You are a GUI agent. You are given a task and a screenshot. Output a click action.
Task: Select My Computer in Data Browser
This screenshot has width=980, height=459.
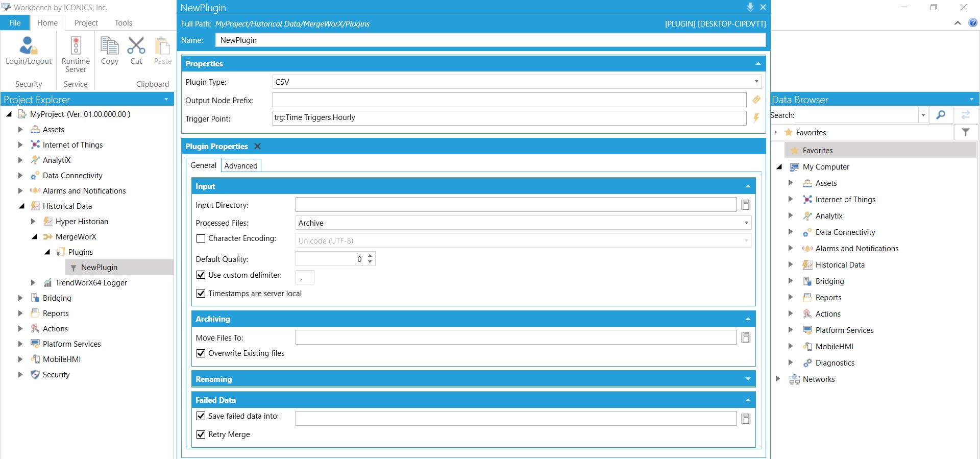click(826, 167)
